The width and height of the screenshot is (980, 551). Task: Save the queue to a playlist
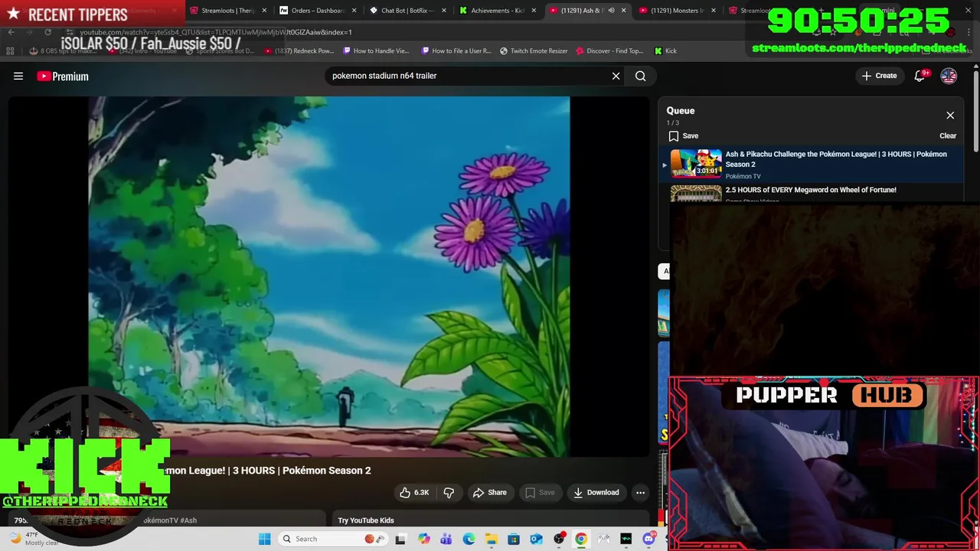click(x=683, y=135)
